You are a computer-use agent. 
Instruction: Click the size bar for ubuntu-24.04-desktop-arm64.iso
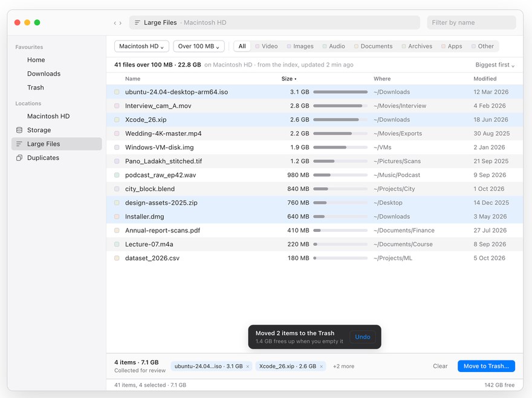pyautogui.click(x=340, y=92)
